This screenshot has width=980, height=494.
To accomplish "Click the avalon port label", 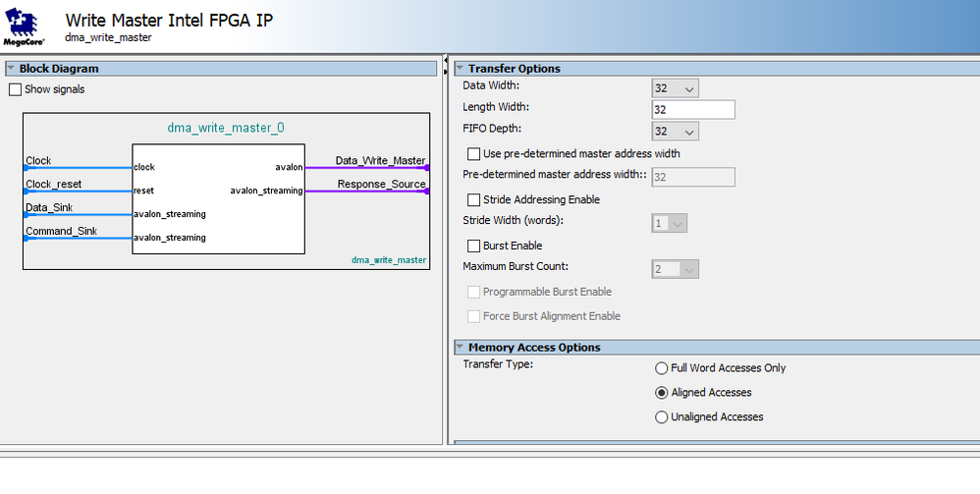I will click(289, 167).
